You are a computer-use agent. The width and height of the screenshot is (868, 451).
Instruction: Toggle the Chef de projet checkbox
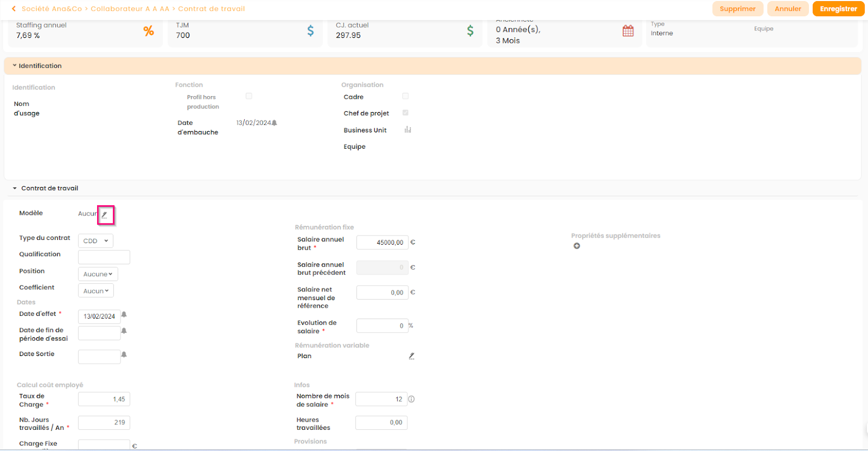point(405,113)
